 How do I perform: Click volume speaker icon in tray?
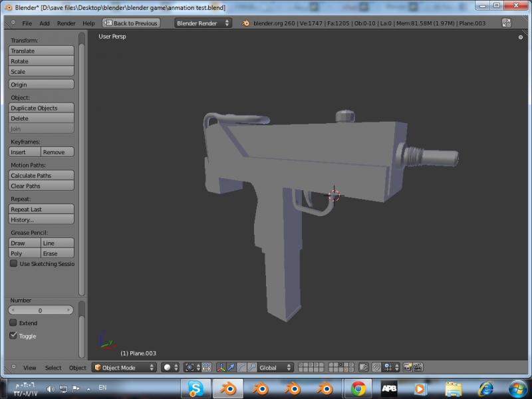(x=51, y=389)
